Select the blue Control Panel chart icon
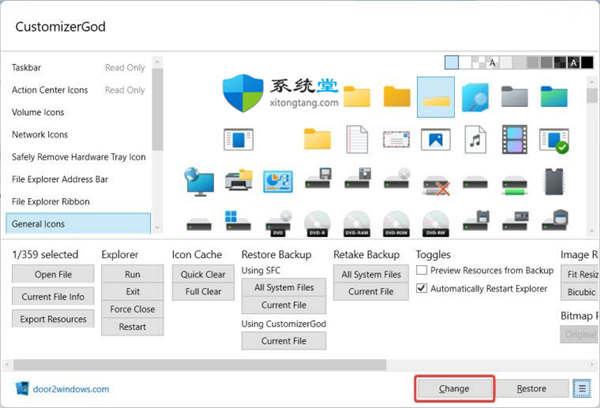This screenshot has height=408, width=600. point(278,181)
